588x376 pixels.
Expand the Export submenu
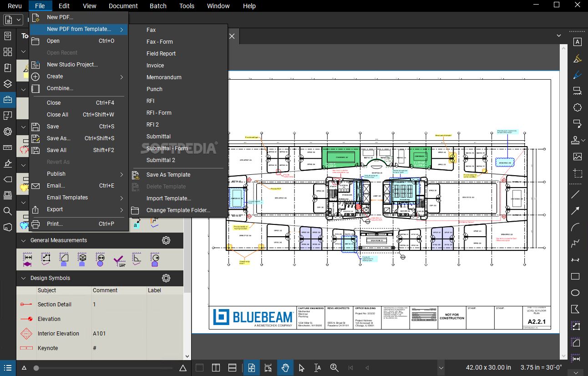pyautogui.click(x=79, y=209)
